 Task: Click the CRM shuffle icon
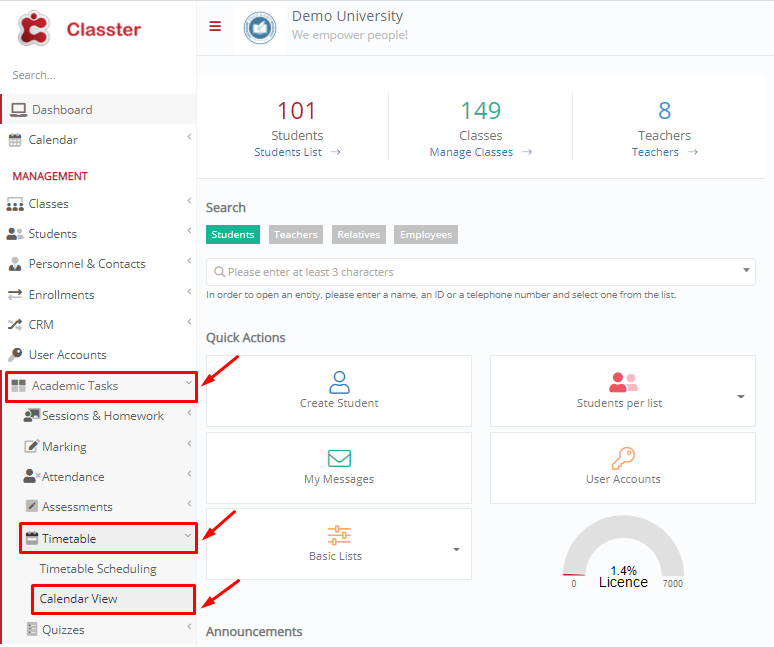click(x=15, y=324)
